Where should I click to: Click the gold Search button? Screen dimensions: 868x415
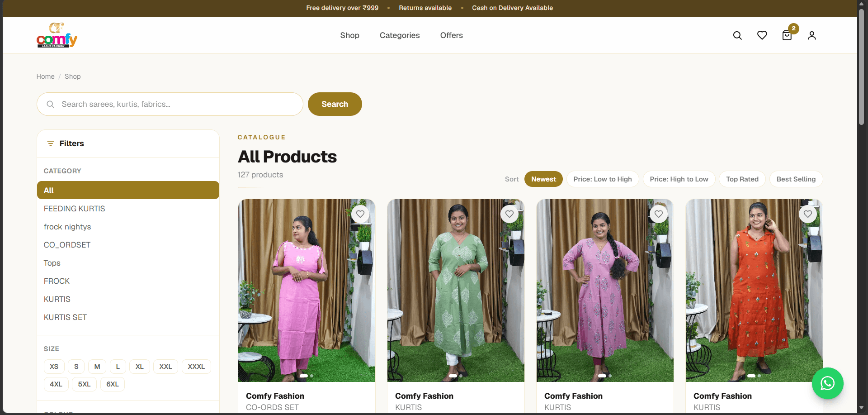click(x=335, y=104)
